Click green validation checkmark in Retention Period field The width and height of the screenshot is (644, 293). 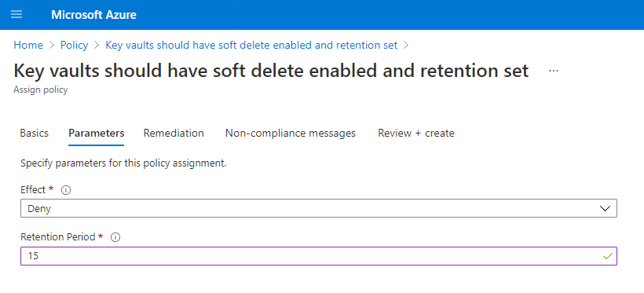coord(607,256)
